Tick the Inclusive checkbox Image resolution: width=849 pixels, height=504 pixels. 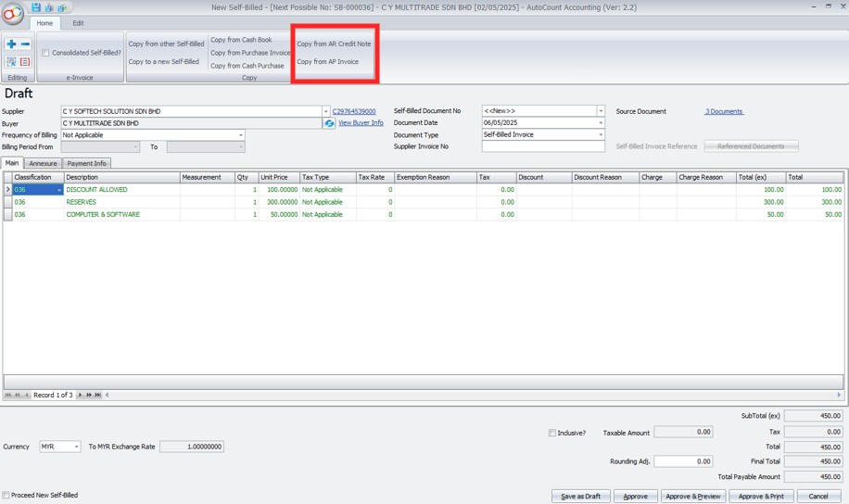click(x=551, y=433)
